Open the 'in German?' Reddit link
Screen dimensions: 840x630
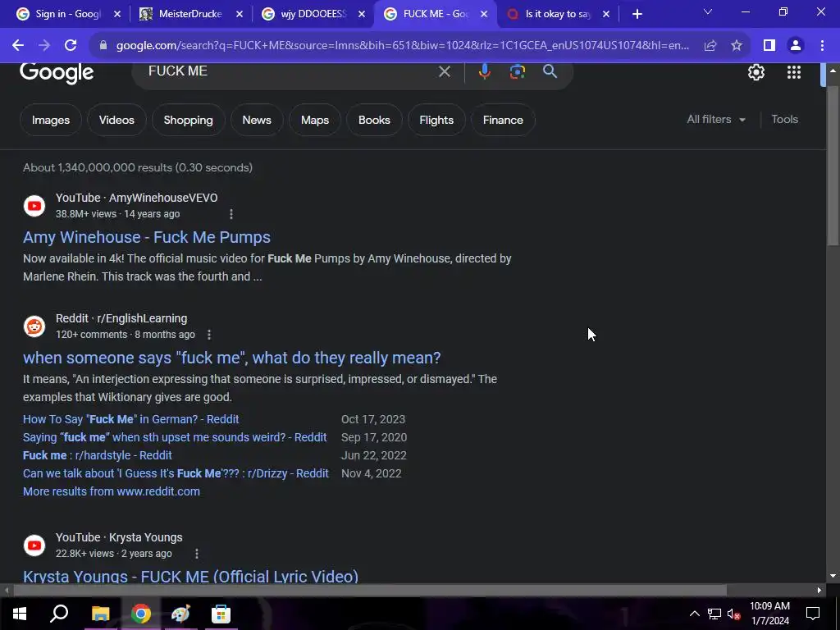[130, 419]
